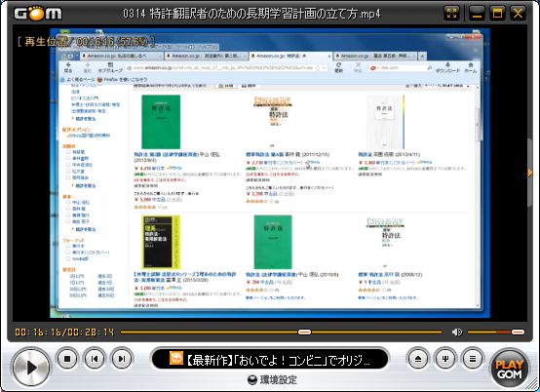Screen dimensions: 540x392
Task: Open 環境設定 preferences
Action: tap(272, 380)
